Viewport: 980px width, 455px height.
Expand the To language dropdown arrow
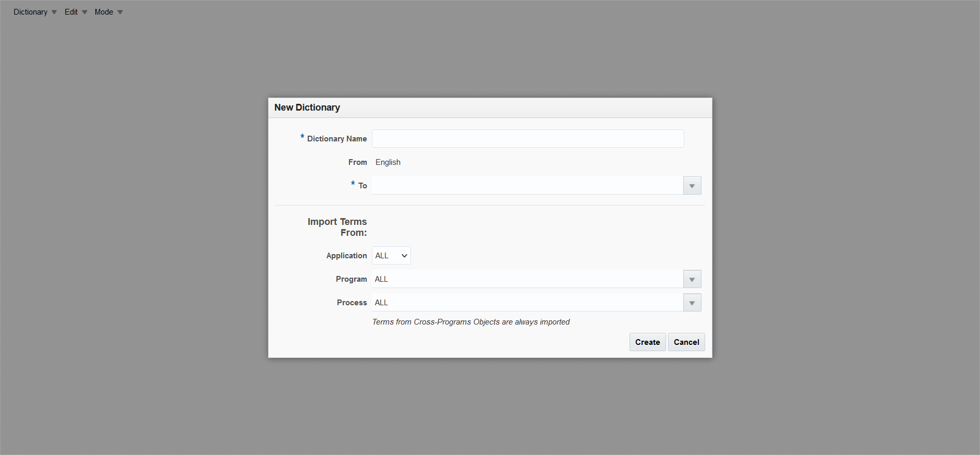(692, 186)
